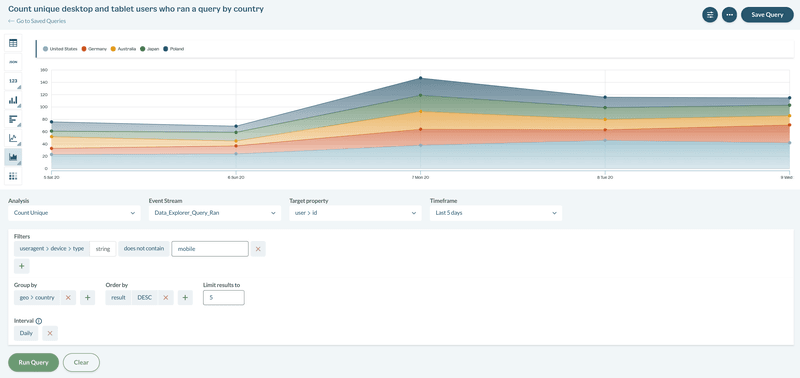Viewport: 800px width, 378px height.
Task: Switch to JSON view
Action: (x=13, y=62)
